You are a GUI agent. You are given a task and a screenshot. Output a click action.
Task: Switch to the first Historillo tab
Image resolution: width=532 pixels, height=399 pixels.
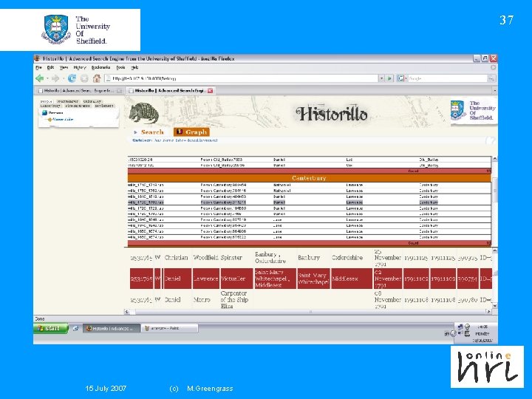tap(80, 91)
